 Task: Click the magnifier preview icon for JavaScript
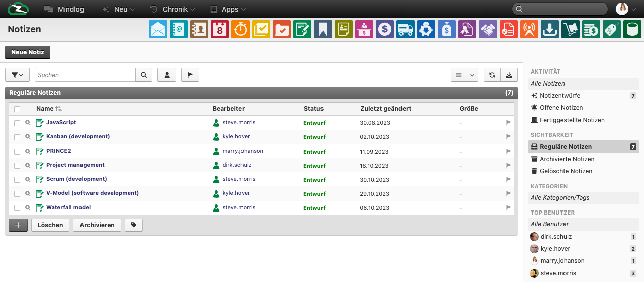(x=28, y=123)
